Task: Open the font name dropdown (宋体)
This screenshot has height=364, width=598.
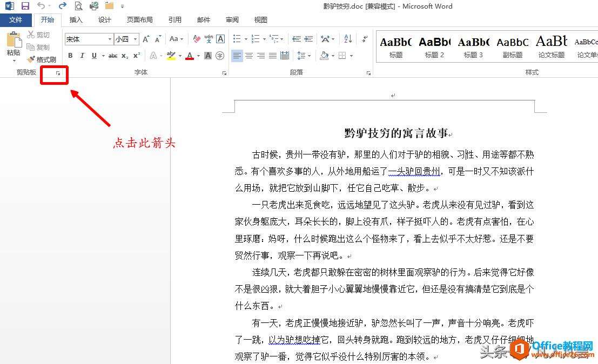Action: [110, 39]
